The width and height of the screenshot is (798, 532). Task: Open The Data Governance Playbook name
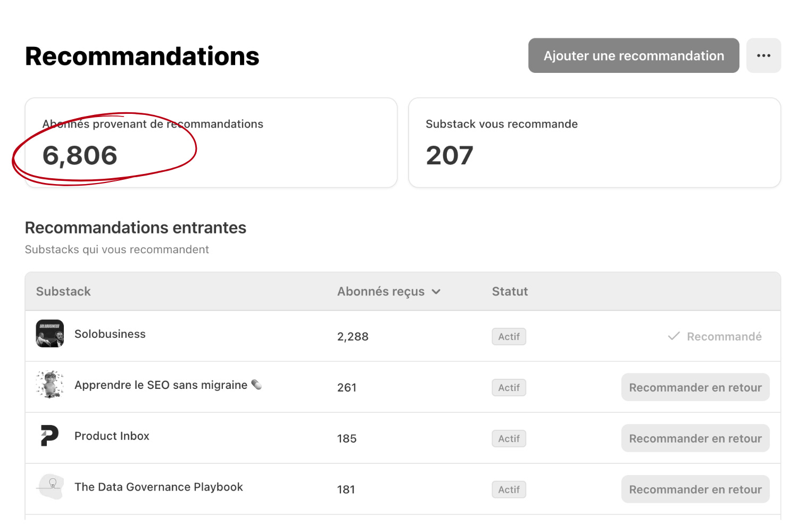159,487
